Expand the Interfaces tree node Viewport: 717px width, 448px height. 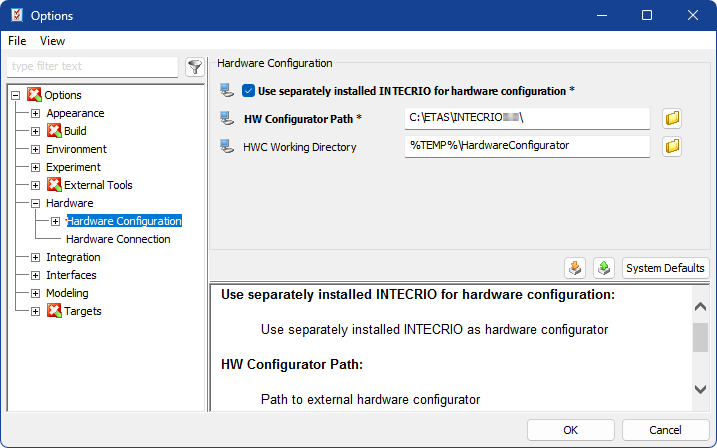[x=35, y=275]
